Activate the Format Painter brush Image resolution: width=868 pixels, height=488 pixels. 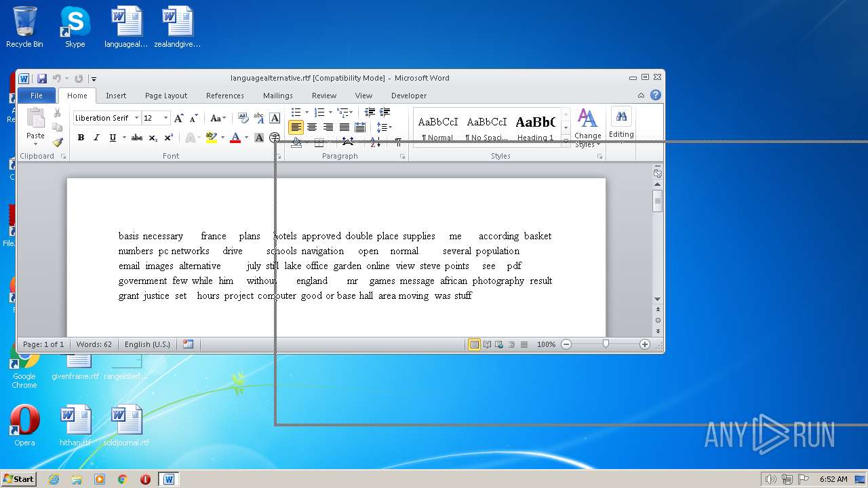click(57, 142)
